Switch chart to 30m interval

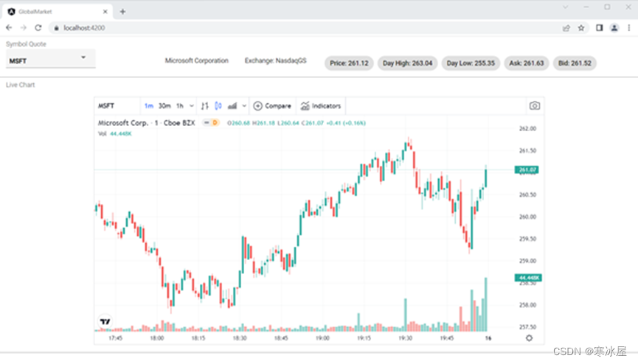click(164, 106)
